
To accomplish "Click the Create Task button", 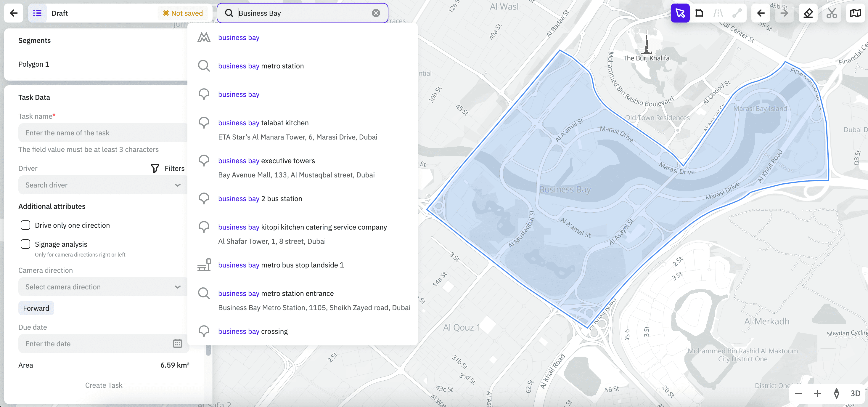I will click(x=103, y=385).
